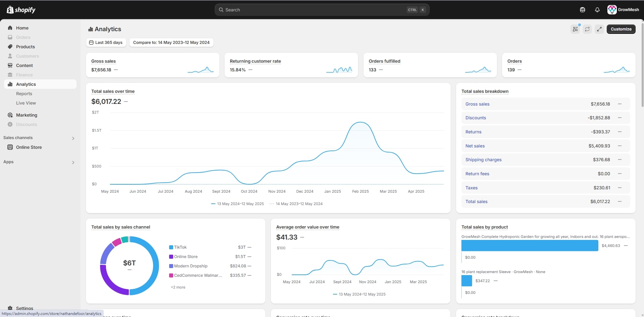Click the AI insights icon beside refresh

pyautogui.click(x=575, y=29)
